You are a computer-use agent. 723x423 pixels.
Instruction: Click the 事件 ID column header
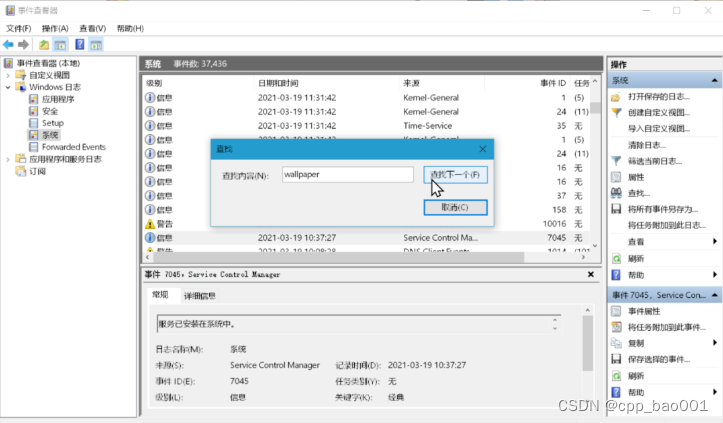[x=527, y=83]
